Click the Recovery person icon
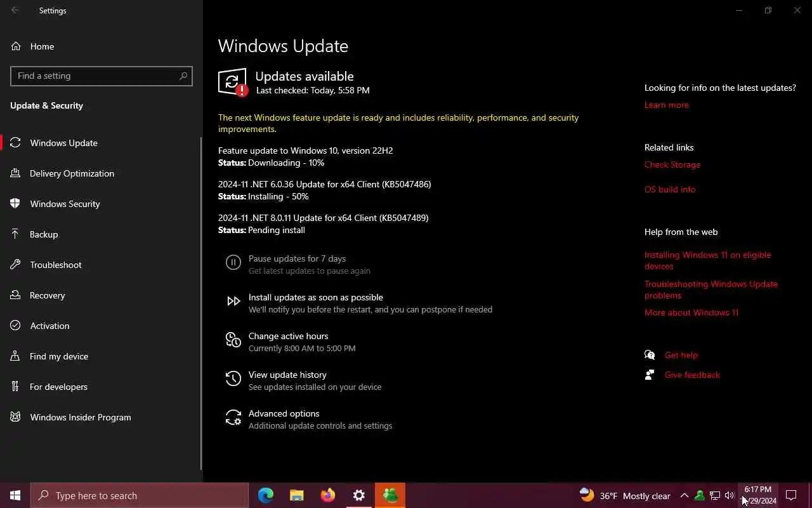 (x=16, y=295)
